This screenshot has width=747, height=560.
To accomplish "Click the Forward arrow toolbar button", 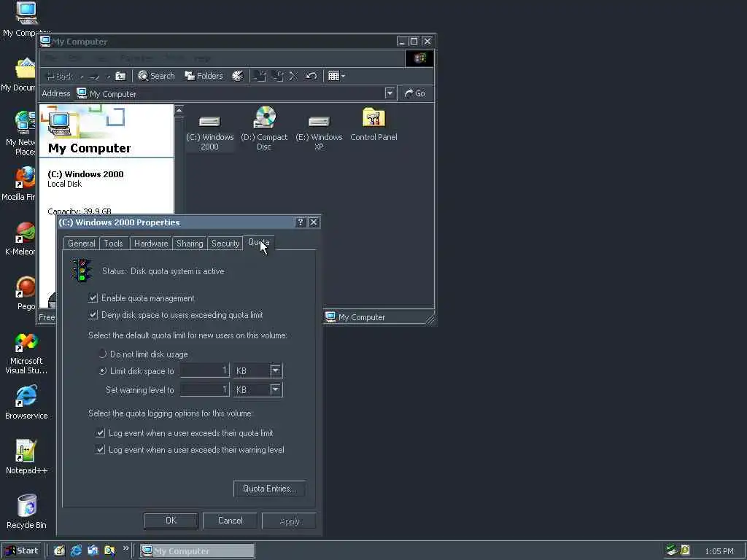I will [x=96, y=76].
